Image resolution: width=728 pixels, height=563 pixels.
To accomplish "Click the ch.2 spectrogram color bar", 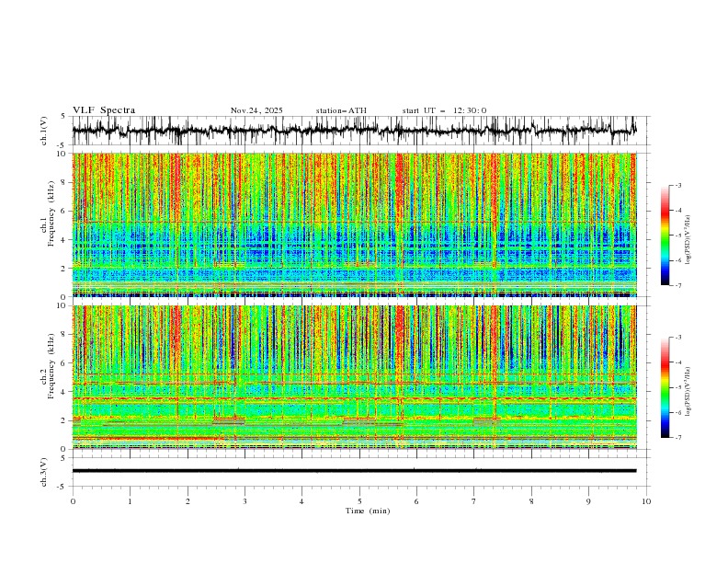I will [665, 387].
